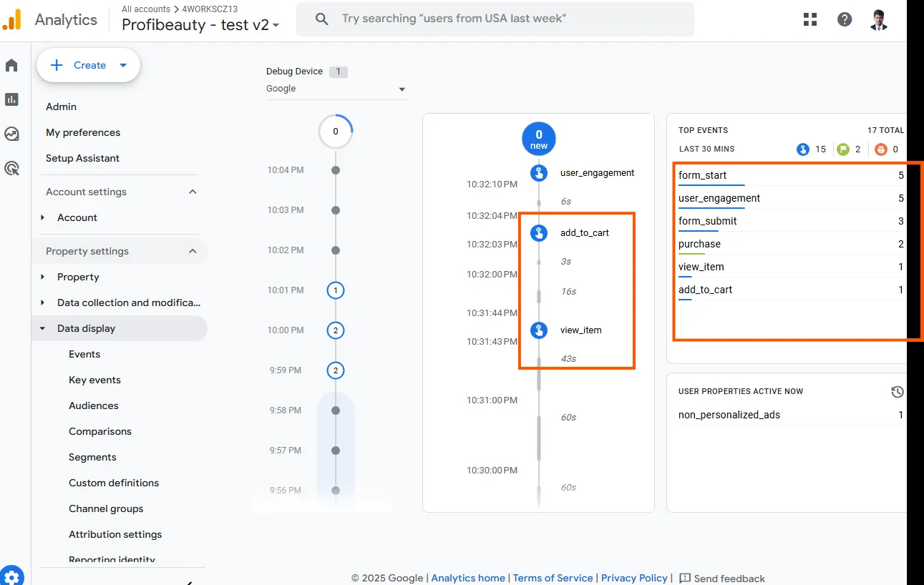Open the Google apps grid icon
Viewport: 924px width, 585px height.
pyautogui.click(x=810, y=19)
